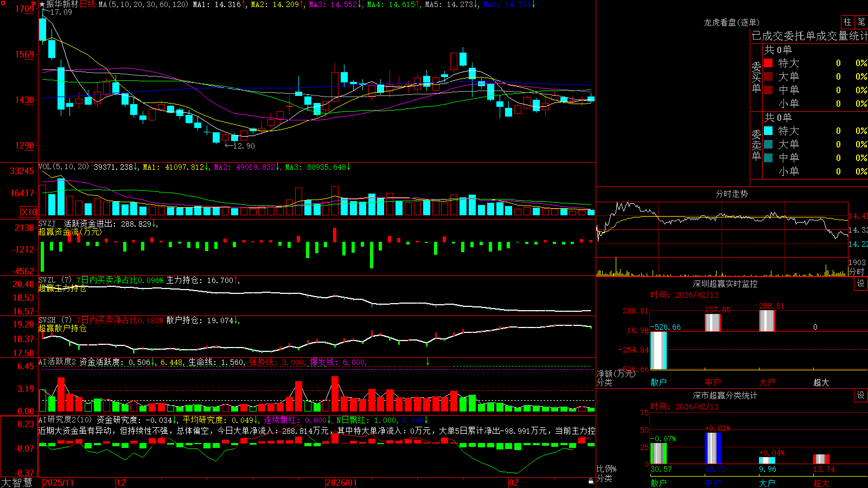Switch 龙虎看盘 to 柱 bar mode

coord(847,22)
